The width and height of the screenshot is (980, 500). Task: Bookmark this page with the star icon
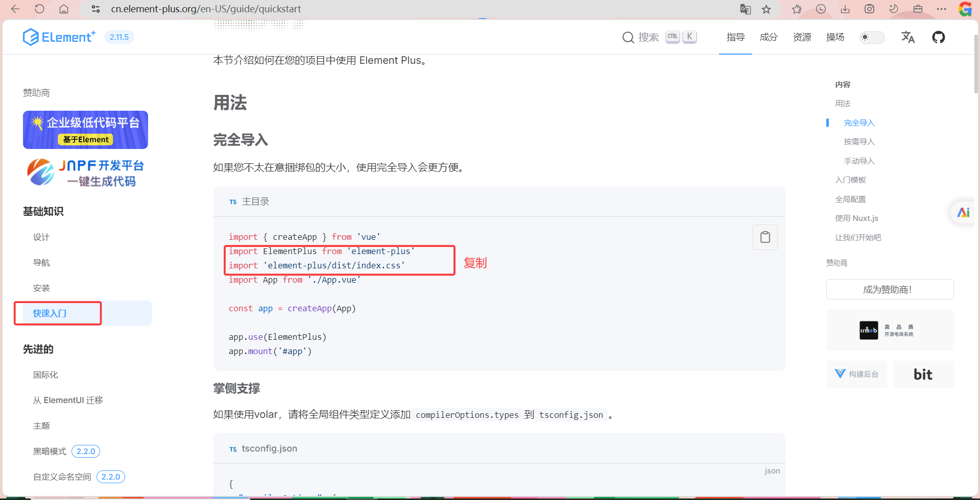pyautogui.click(x=766, y=9)
